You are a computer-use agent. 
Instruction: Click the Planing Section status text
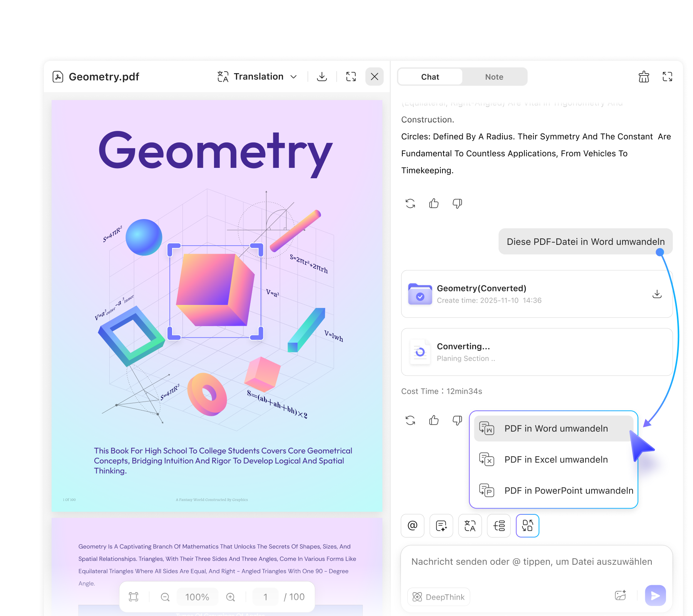coord(466,358)
